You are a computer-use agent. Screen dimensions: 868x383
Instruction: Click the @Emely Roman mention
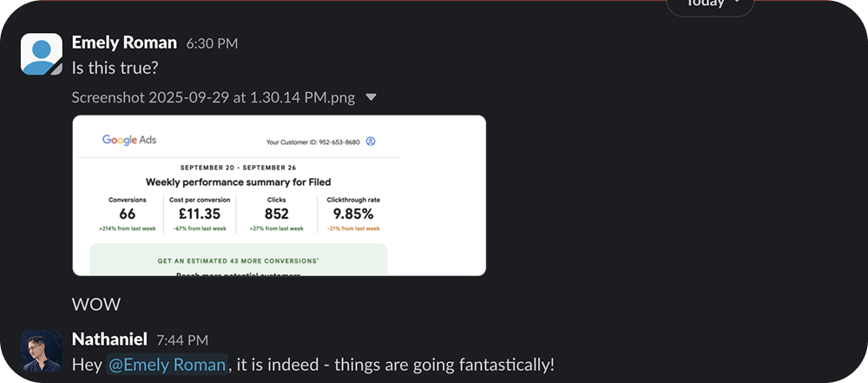167,365
